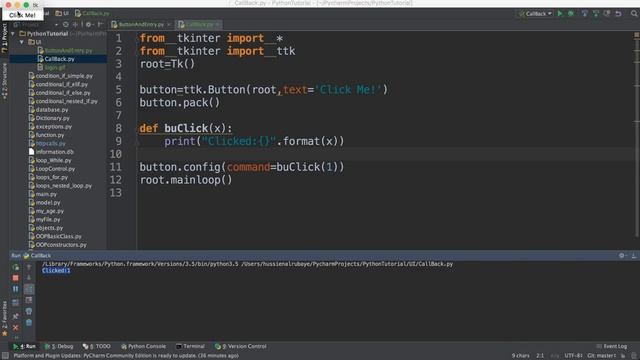Screen dimensions: 640x360
Task: Run CallBack with the green play icon
Action: 560,13
